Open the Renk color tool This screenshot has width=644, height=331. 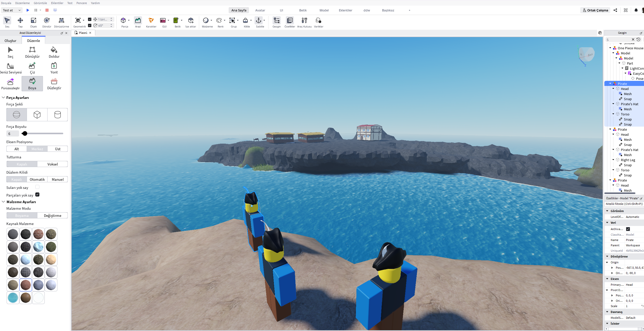(219, 22)
